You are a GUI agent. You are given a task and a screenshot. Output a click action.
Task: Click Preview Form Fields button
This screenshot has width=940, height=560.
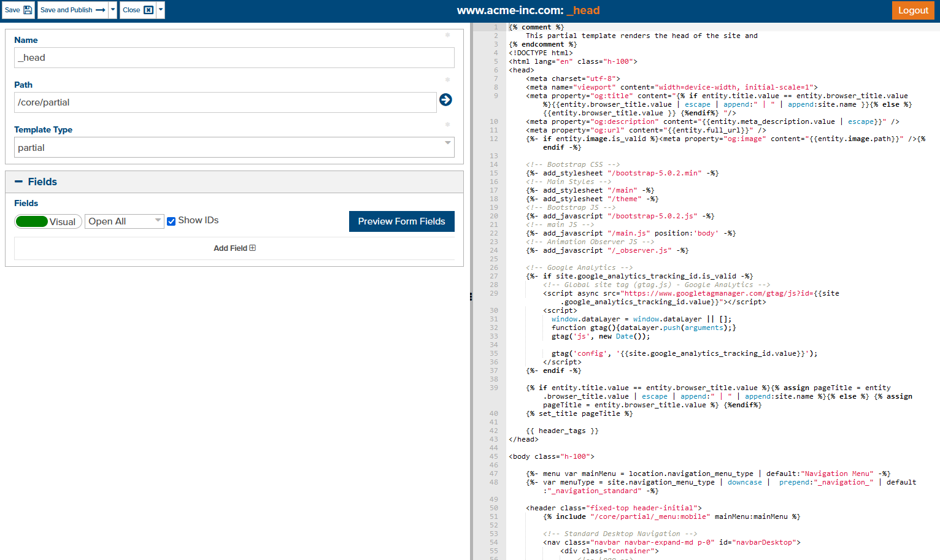pos(402,221)
